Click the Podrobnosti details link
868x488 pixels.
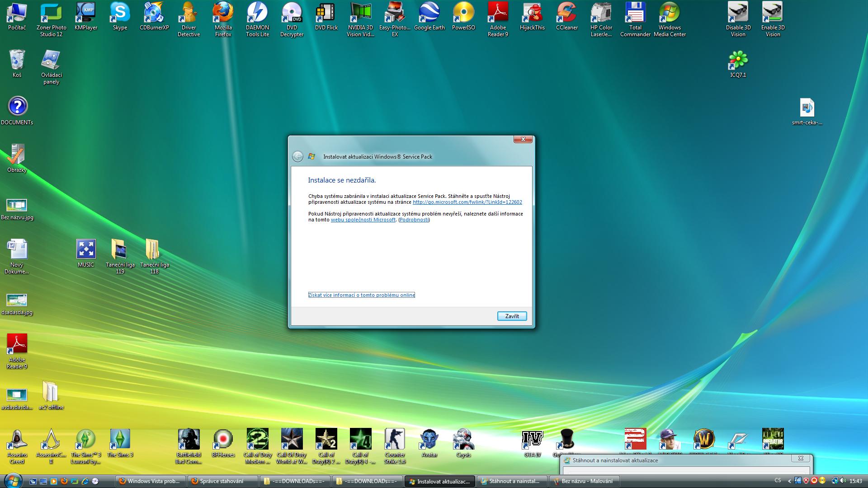pyautogui.click(x=414, y=220)
